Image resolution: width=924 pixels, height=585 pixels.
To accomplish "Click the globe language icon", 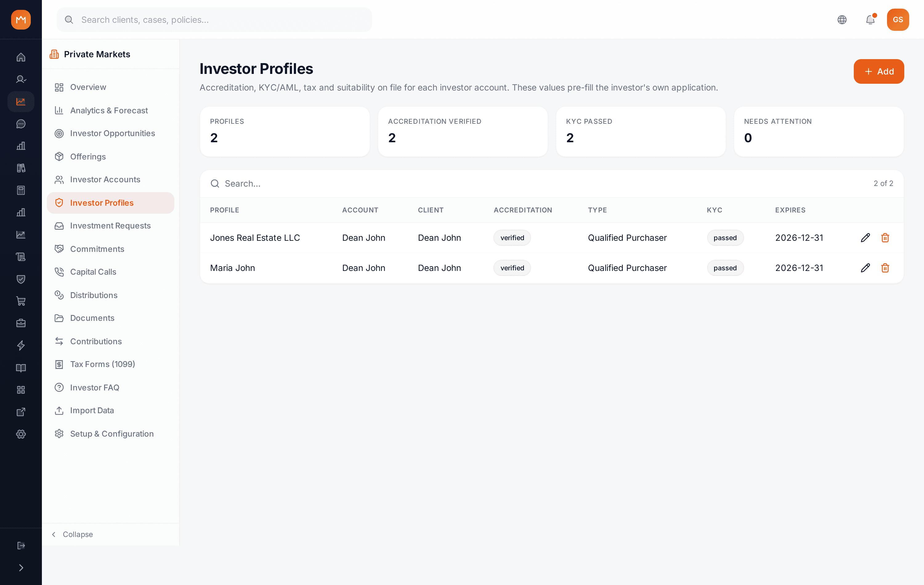I will 842,20.
